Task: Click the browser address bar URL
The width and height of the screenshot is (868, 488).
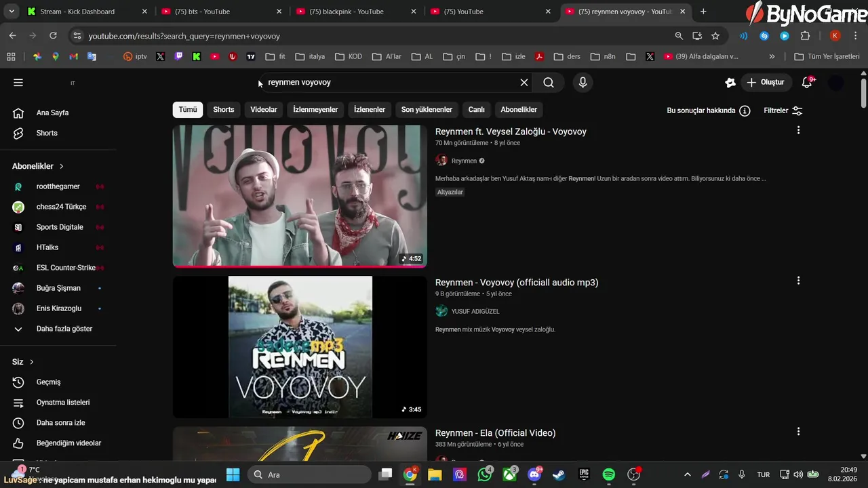Action: click(184, 36)
